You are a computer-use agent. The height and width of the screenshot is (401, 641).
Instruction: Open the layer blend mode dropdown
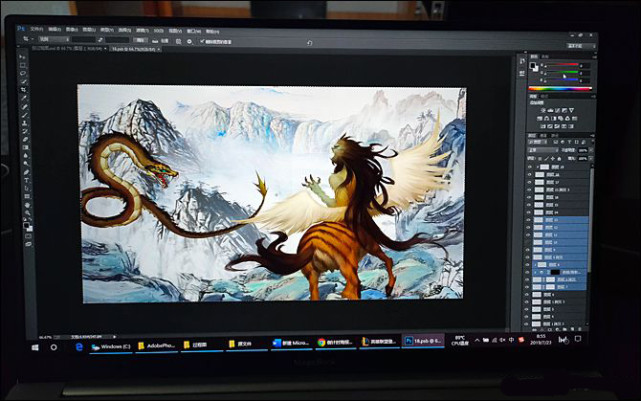(542, 150)
